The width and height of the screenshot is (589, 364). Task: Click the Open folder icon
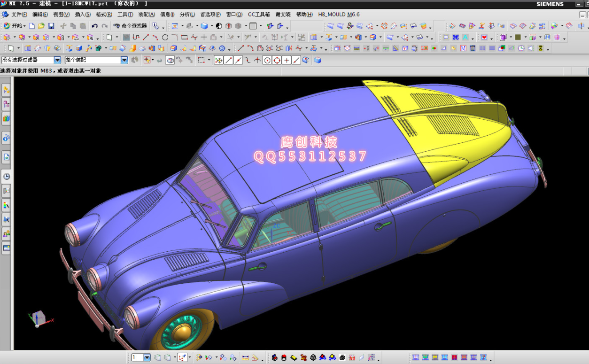(41, 26)
